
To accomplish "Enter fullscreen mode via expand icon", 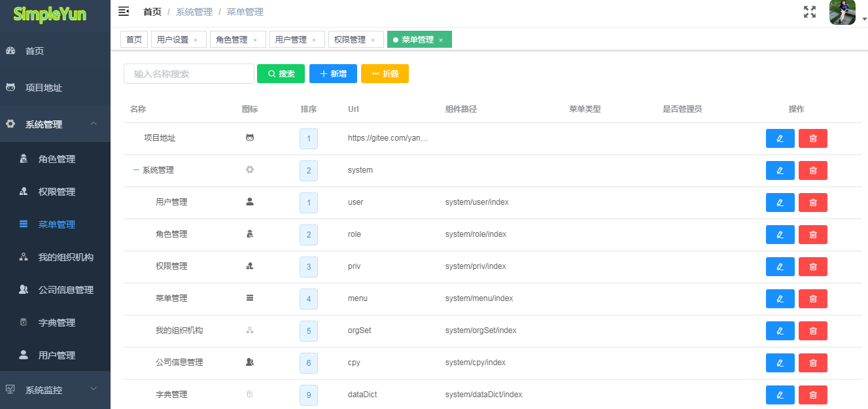I will (810, 11).
